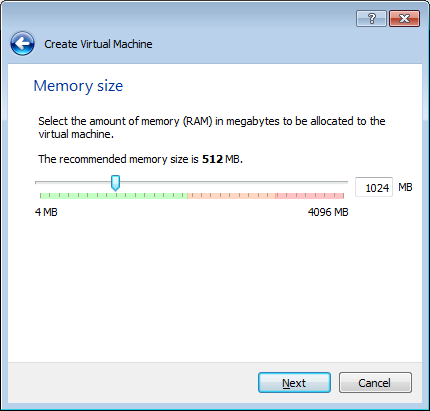This screenshot has width=430, height=411.
Task: Open help with the question mark button
Action: click(x=371, y=18)
